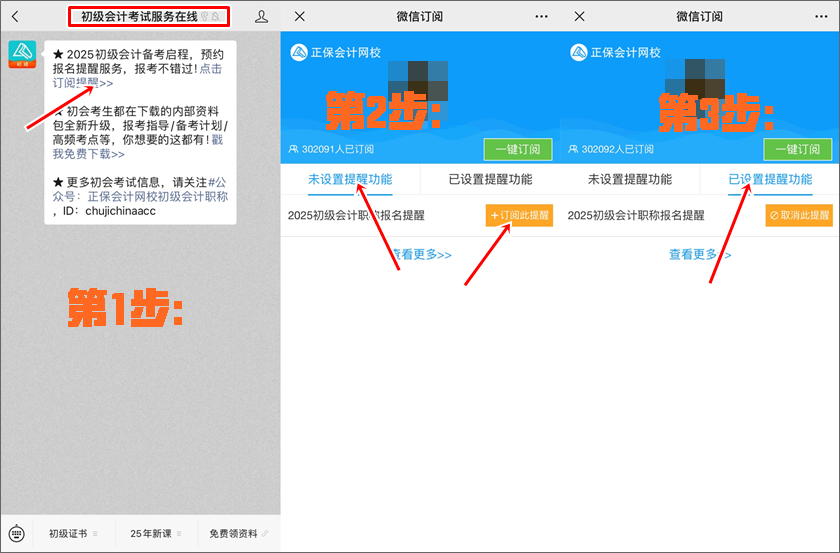The image size is (840, 553).
Task: Close the step 3 微信订阅 page
Action: click(580, 17)
